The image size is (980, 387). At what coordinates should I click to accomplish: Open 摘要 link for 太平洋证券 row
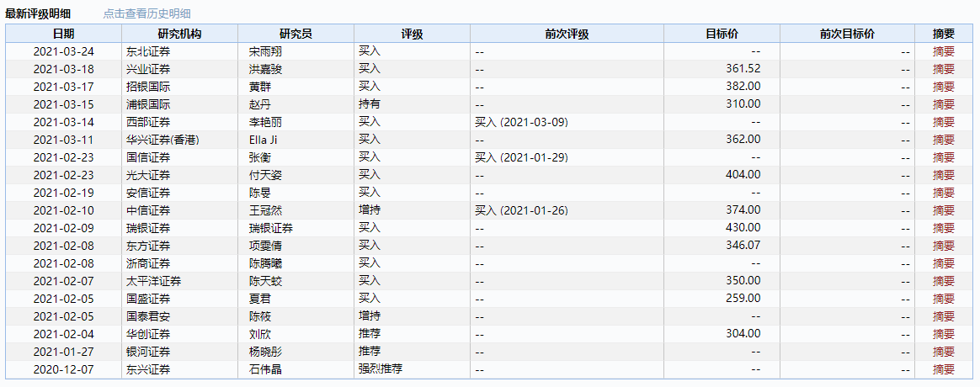[x=944, y=281]
